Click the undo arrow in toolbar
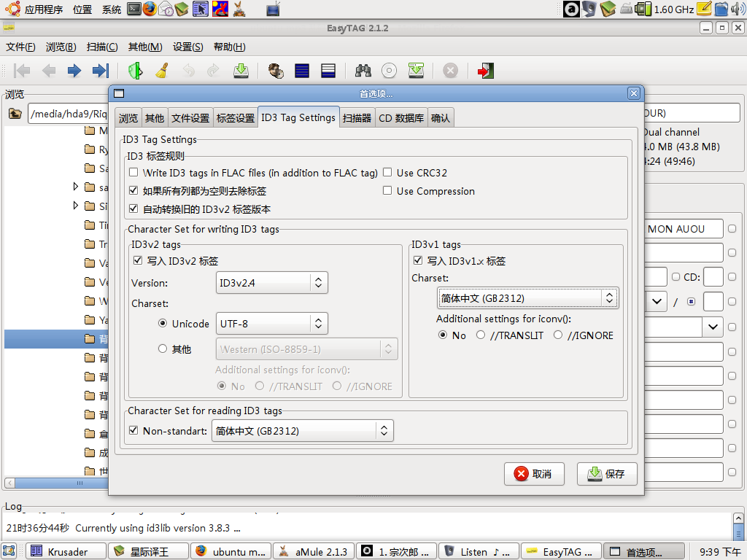Image resolution: width=747 pixels, height=560 pixels. click(189, 71)
